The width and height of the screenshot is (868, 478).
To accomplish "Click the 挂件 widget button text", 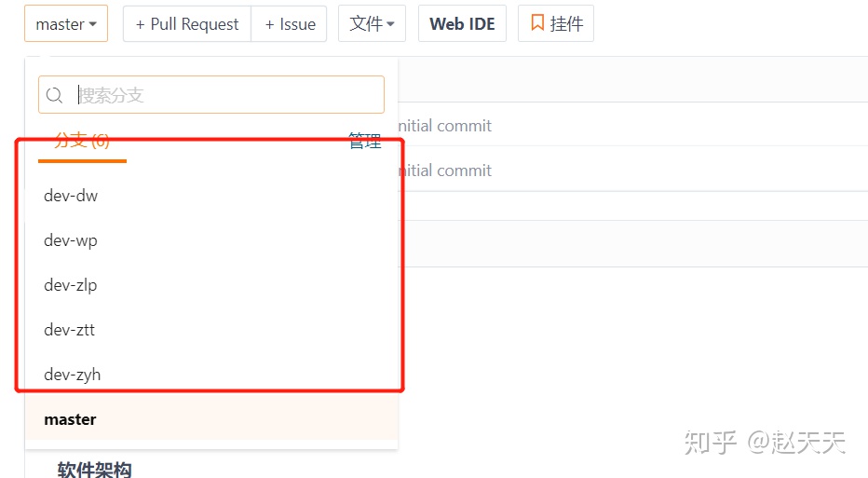I will [566, 24].
